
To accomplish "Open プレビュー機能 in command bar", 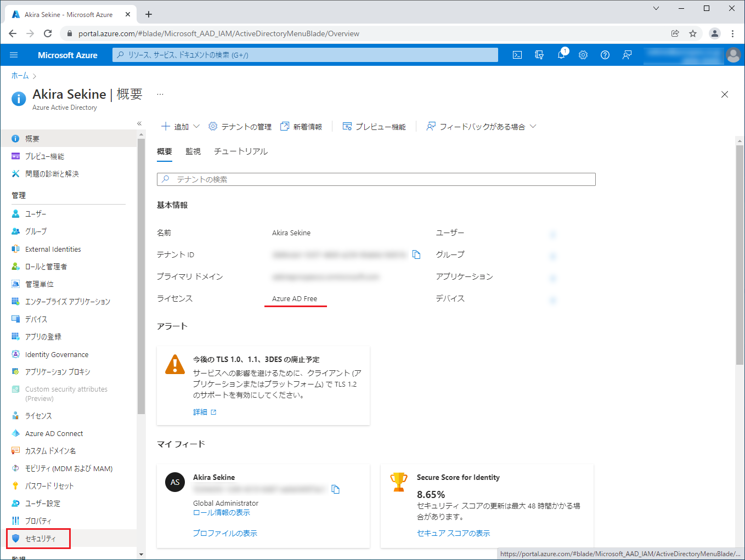I will pos(374,127).
